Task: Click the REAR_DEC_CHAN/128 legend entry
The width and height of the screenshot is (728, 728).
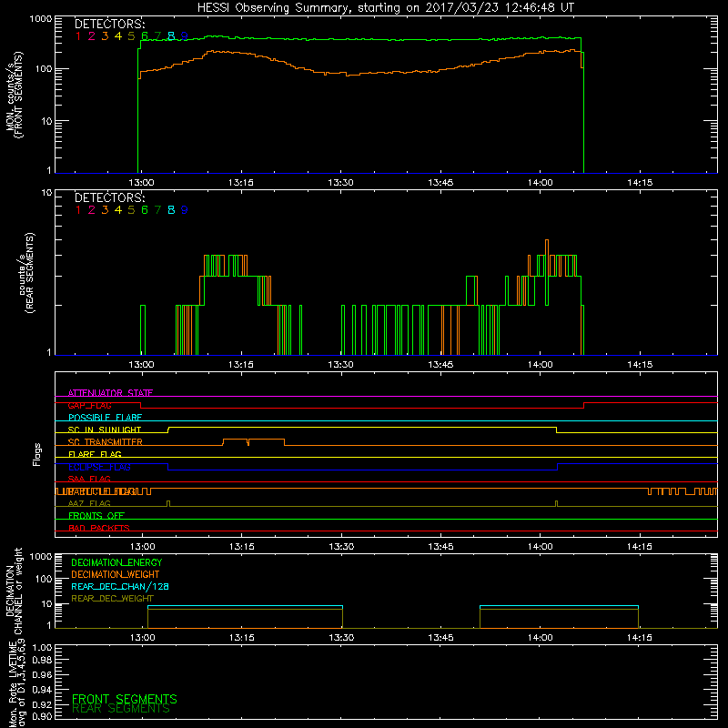Action: point(120,587)
